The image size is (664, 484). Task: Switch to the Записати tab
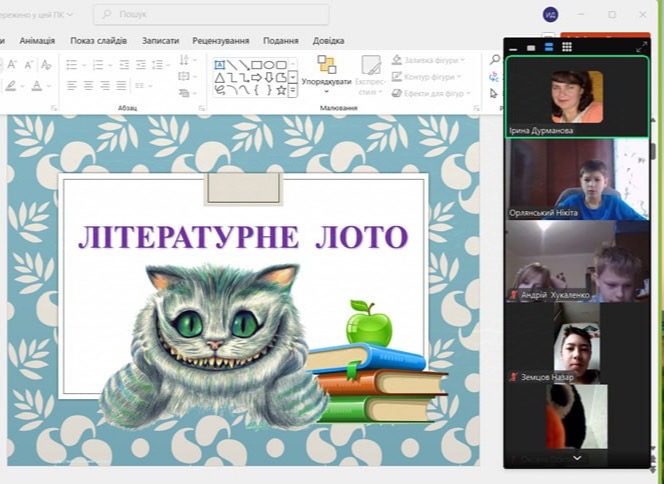pyautogui.click(x=160, y=41)
